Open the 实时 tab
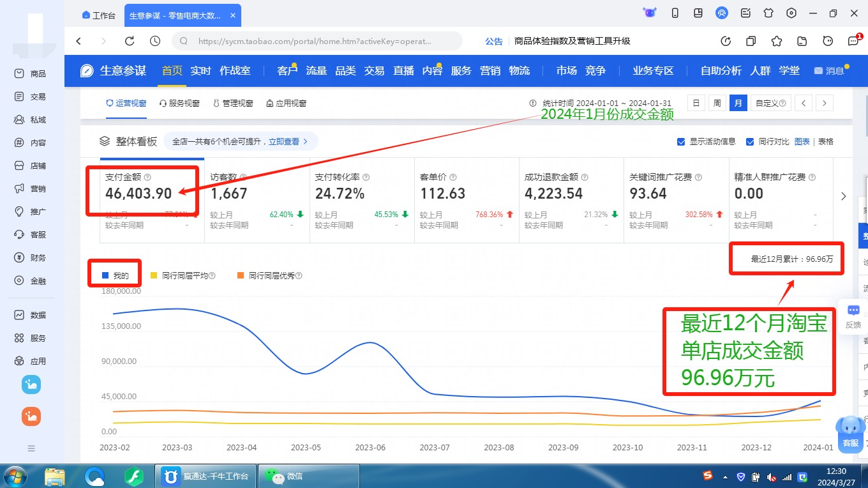 tap(200, 71)
